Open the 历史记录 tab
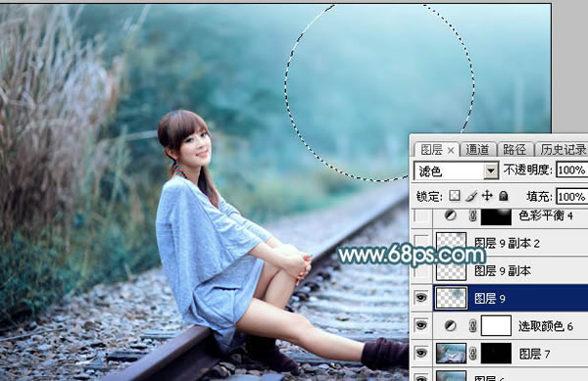Image resolution: width=588 pixels, height=381 pixels. [x=563, y=150]
